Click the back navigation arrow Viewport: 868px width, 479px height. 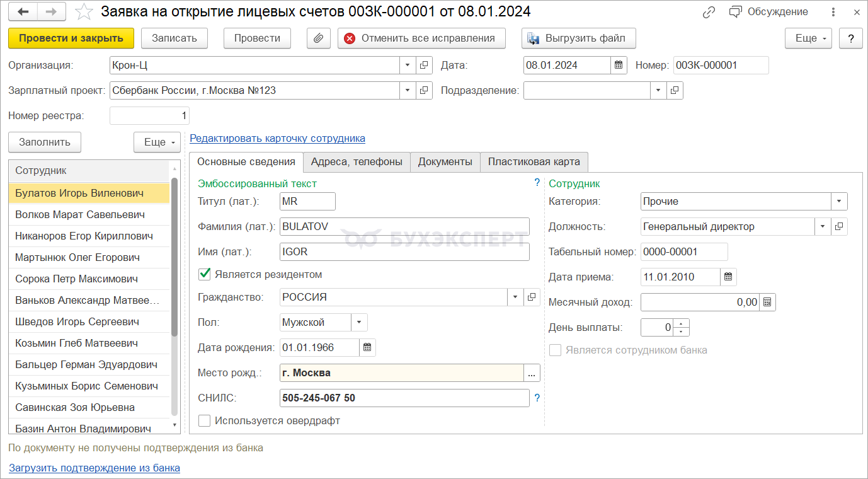click(x=23, y=11)
